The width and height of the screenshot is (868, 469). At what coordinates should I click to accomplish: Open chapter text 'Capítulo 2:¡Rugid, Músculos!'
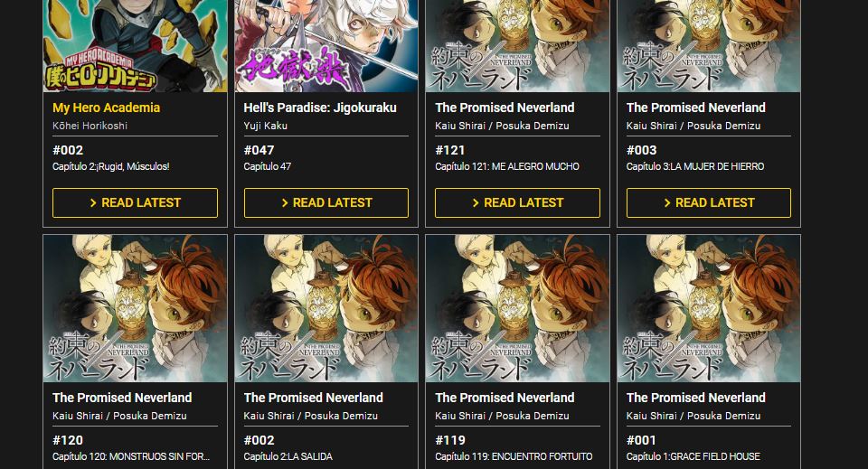pyautogui.click(x=110, y=166)
